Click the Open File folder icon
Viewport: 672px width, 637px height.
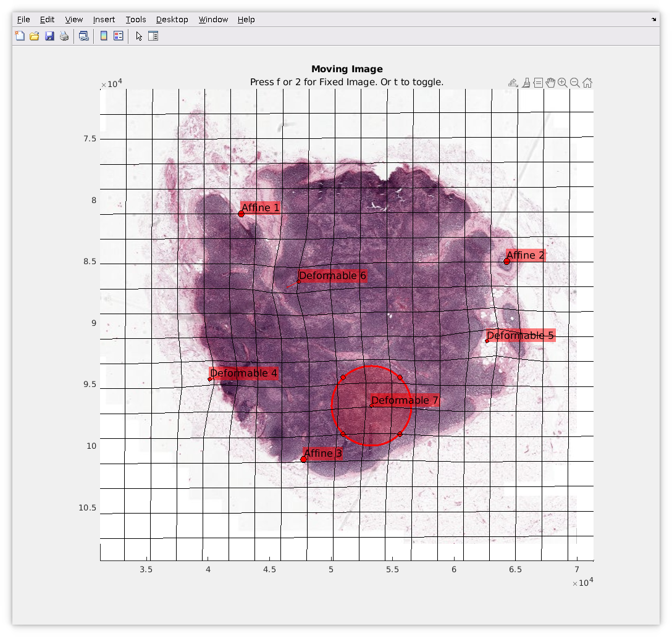(x=35, y=36)
